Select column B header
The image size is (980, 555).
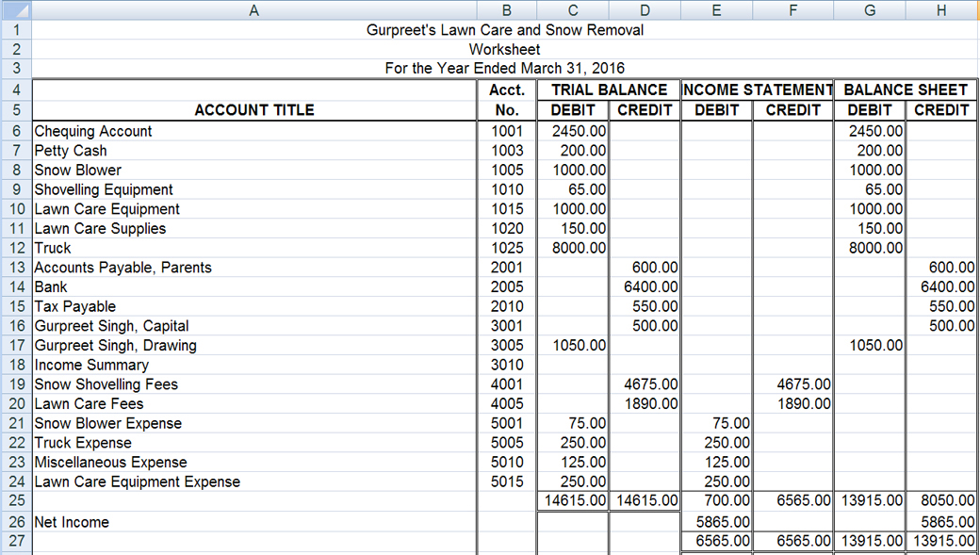coord(506,10)
